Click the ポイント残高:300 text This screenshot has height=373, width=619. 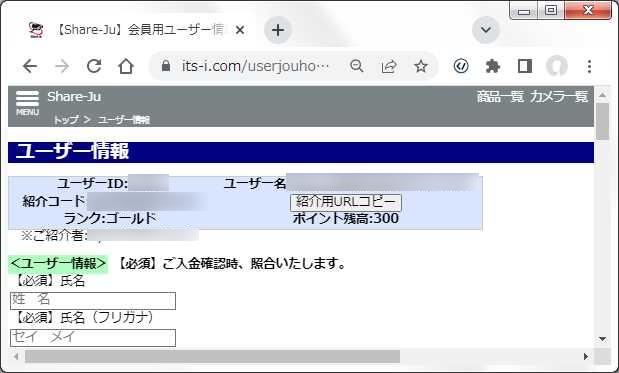346,218
